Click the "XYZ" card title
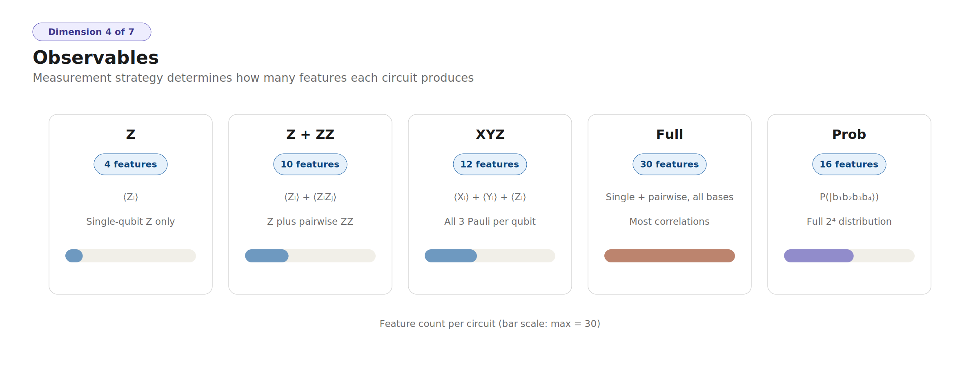 click(490, 134)
